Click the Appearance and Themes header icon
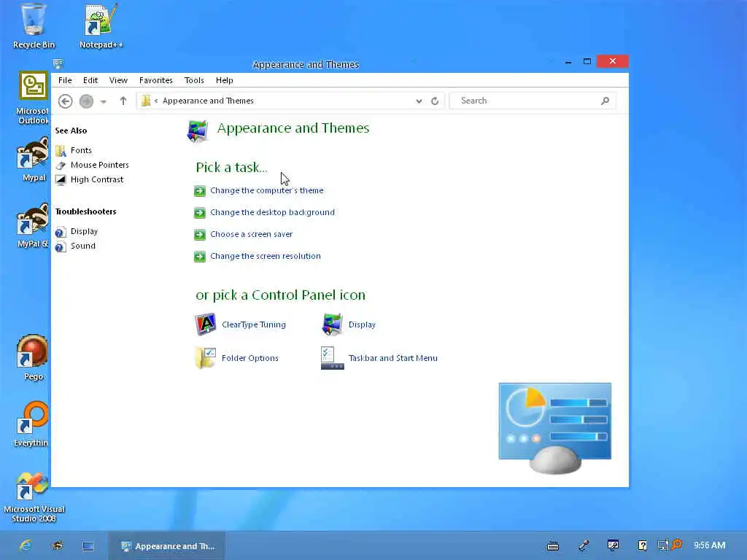 [197, 131]
